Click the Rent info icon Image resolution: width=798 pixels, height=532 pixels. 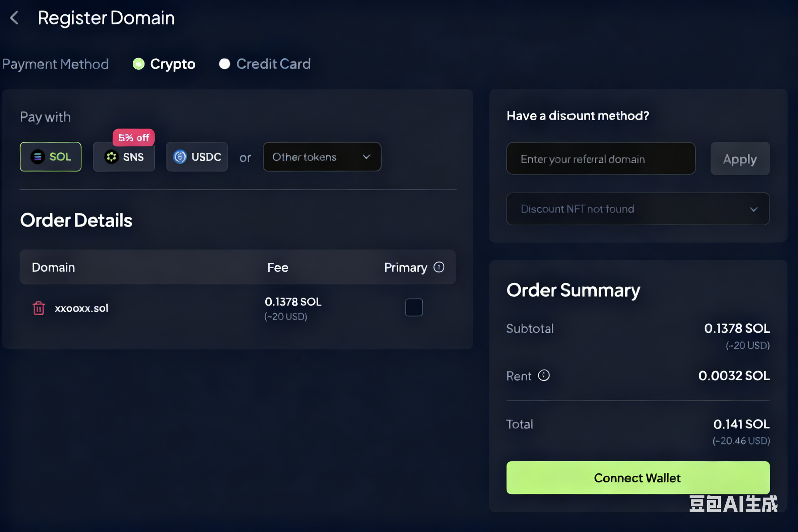(x=543, y=375)
